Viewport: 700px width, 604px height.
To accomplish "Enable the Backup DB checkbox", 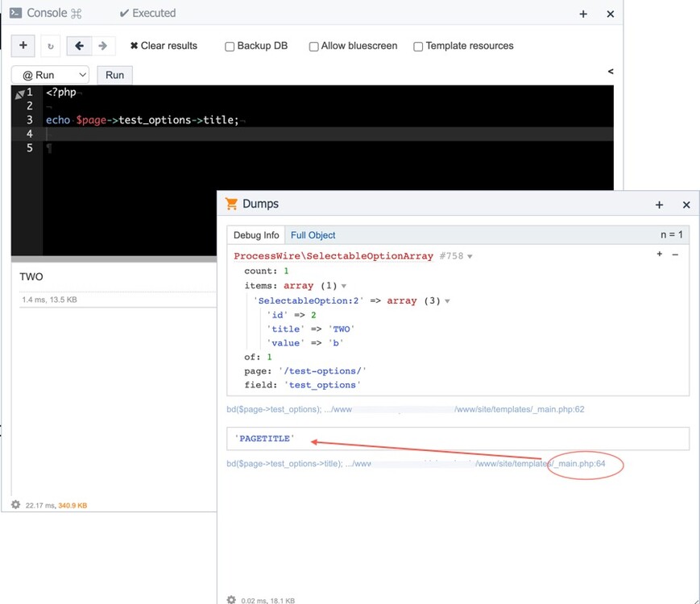I will pyautogui.click(x=230, y=47).
